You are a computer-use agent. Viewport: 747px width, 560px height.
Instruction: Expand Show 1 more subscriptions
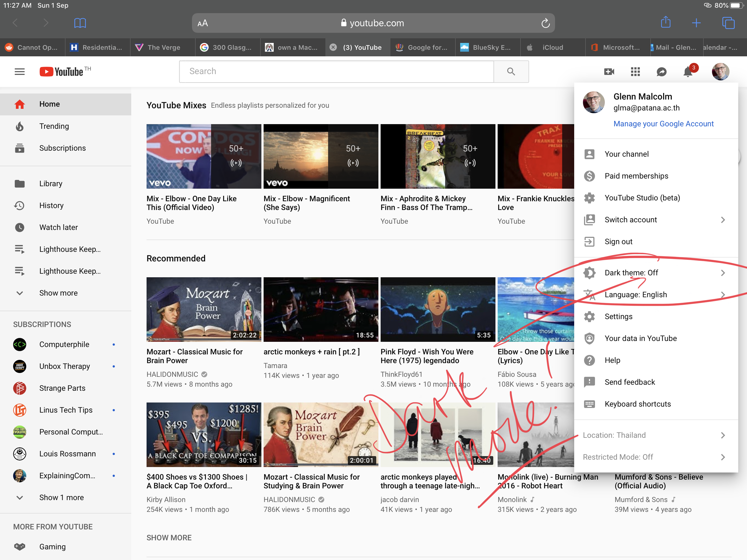(x=66, y=497)
